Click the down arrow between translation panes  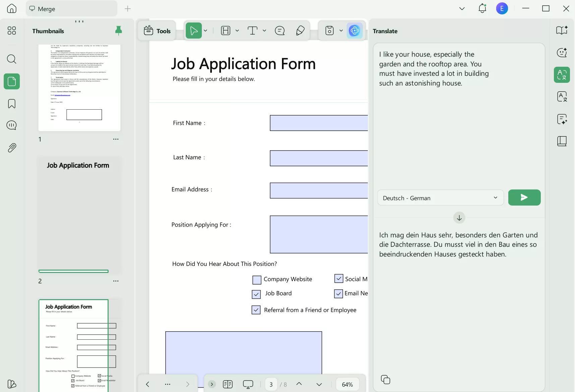point(459,218)
